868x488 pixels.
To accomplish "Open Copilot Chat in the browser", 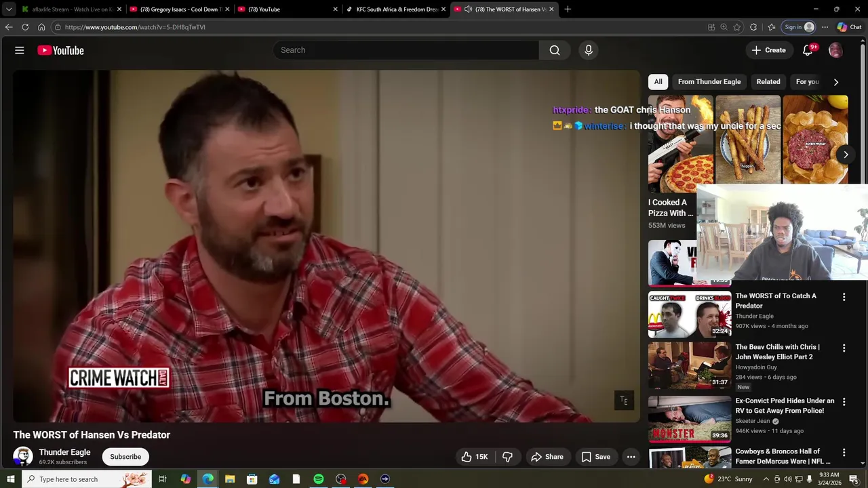I will click(x=849, y=27).
